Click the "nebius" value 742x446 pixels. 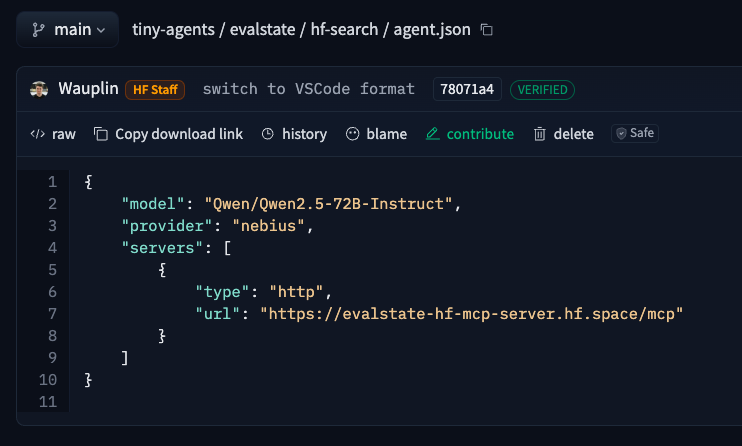268,226
